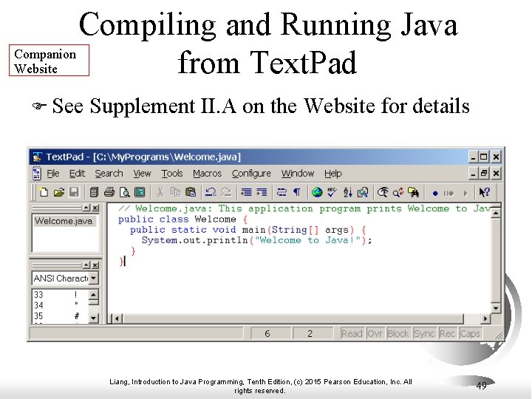This screenshot has width=532, height=399.
Task: Open Print Preview toolbar icon
Action: (125, 192)
